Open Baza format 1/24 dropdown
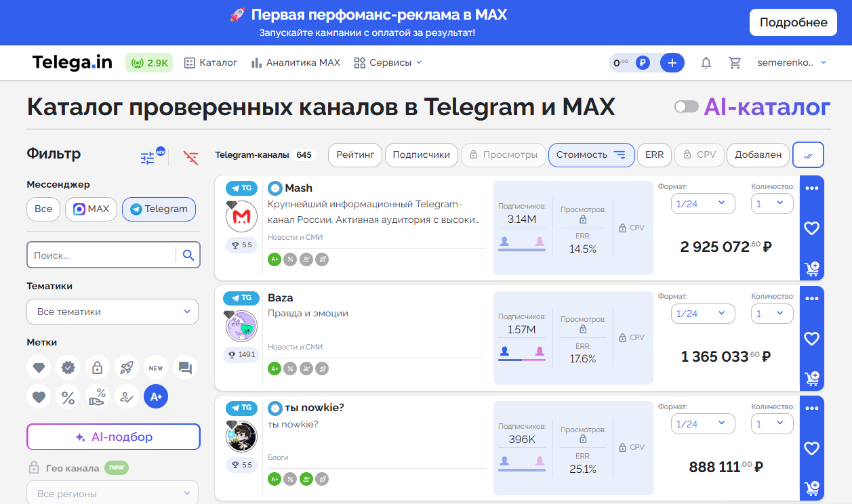 coord(703,313)
